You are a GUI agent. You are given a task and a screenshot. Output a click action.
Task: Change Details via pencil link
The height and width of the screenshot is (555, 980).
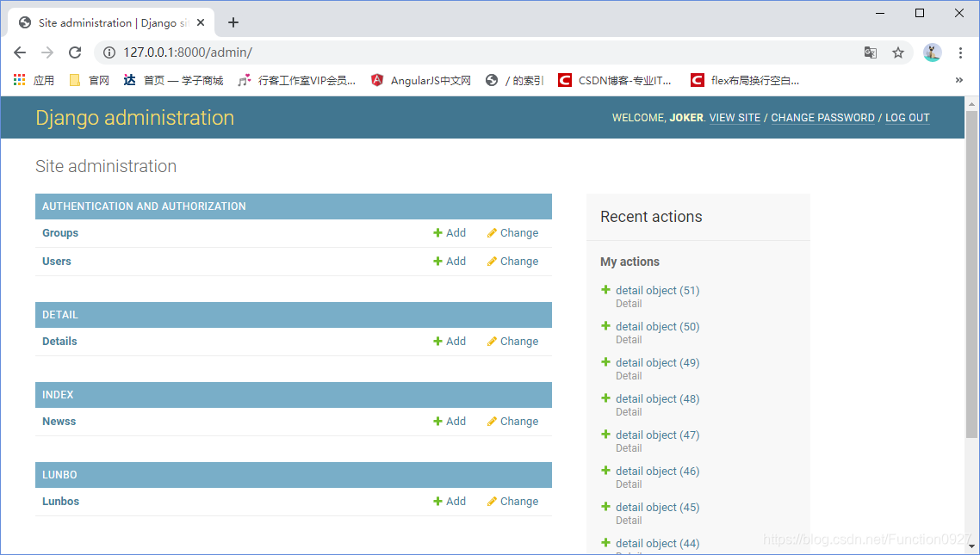coord(512,342)
